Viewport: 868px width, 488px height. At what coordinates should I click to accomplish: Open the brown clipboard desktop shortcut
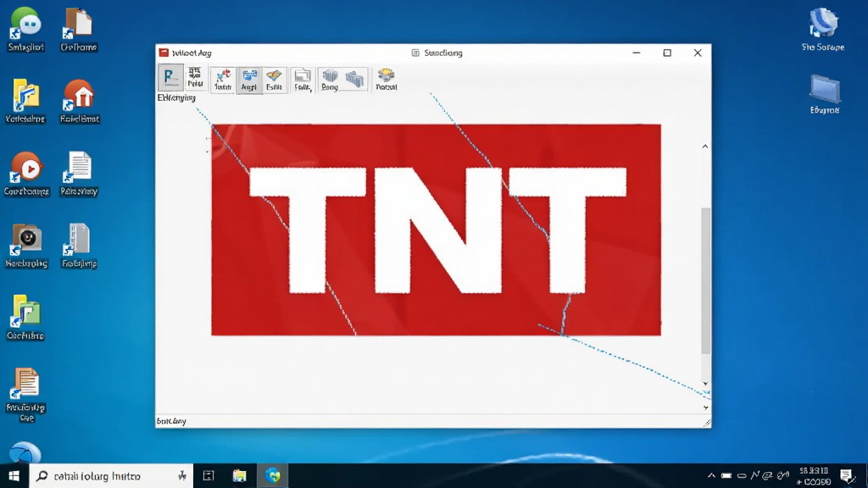pyautogui.click(x=79, y=30)
